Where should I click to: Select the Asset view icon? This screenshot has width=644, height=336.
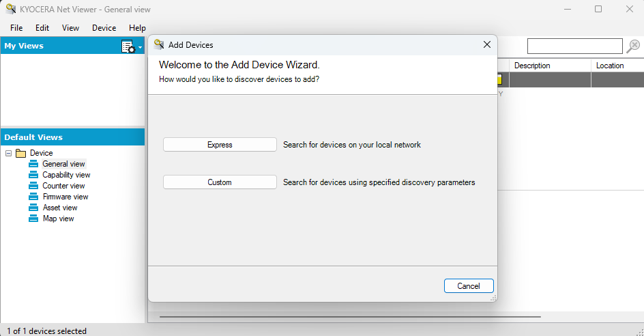[33, 208]
